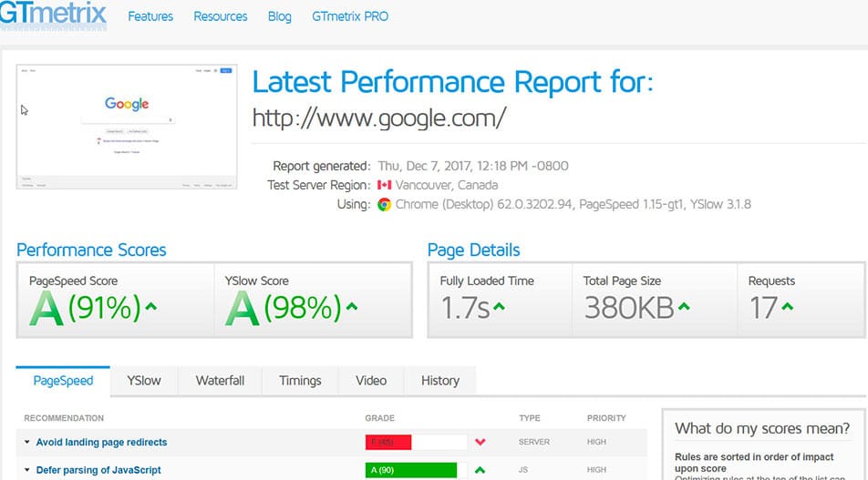Open the Features menu link
The height and width of the screenshot is (480, 868).
coord(150,16)
